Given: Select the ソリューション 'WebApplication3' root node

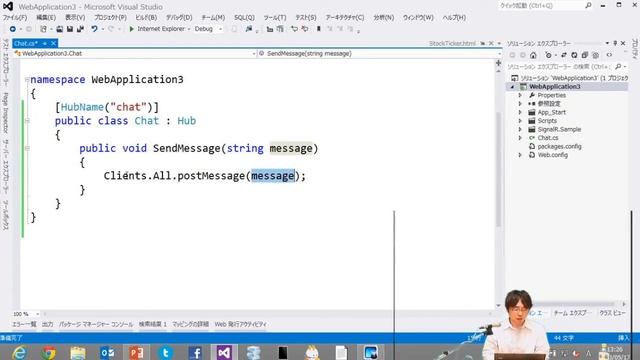Looking at the screenshot, I should pyautogui.click(x=569, y=78).
